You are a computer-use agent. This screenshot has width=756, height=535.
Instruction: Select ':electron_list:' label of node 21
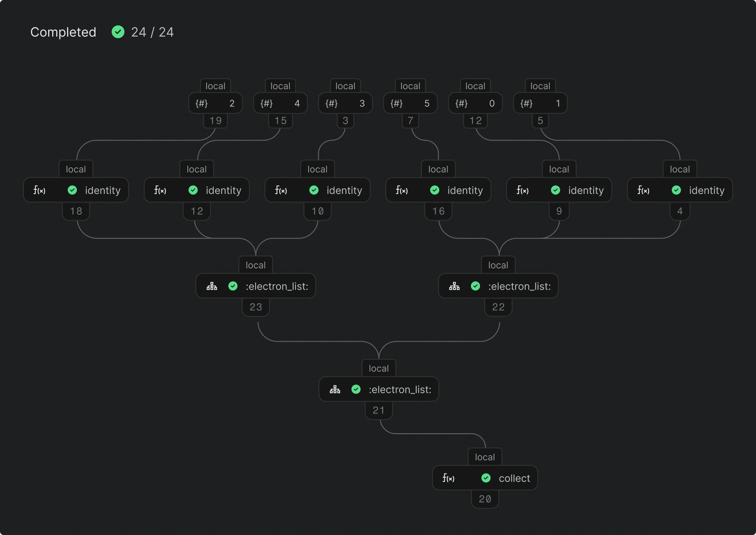point(400,390)
